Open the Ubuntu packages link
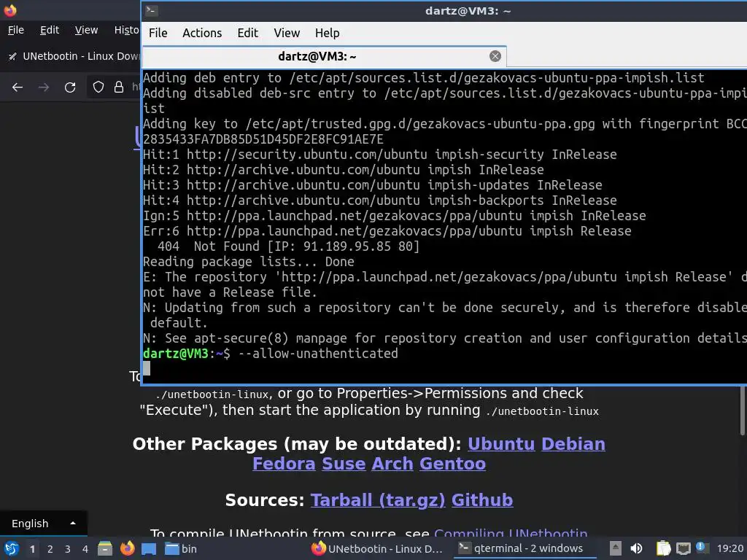Screen dimensions: 747x560 [x=501, y=444]
